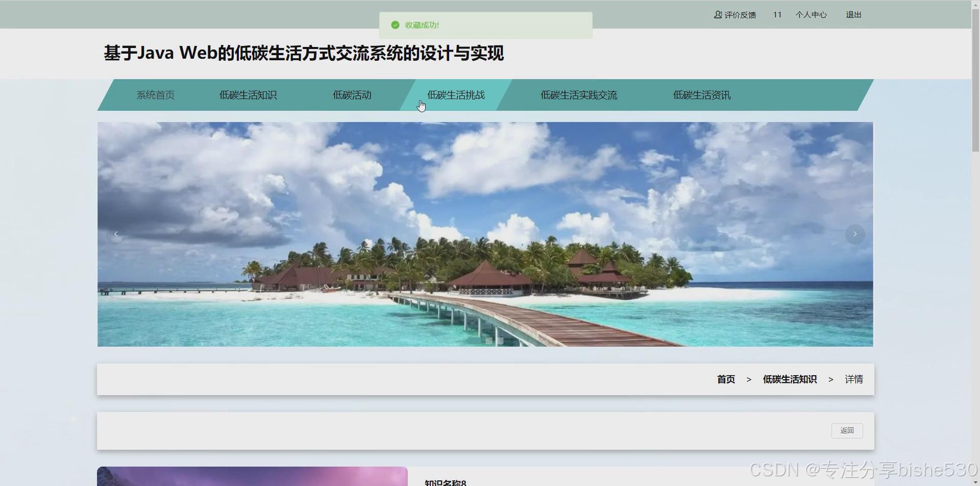Click the 知识名称8 title
The image size is (980, 486).
click(446, 482)
